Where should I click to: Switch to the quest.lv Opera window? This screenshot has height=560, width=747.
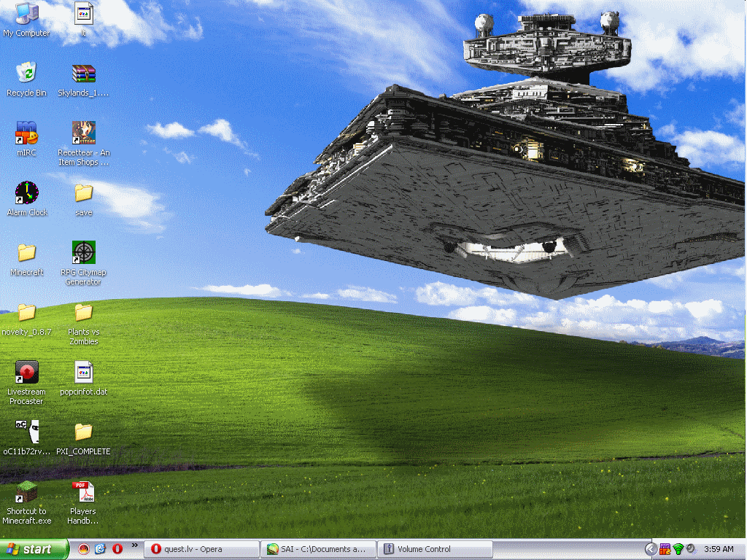click(201, 549)
